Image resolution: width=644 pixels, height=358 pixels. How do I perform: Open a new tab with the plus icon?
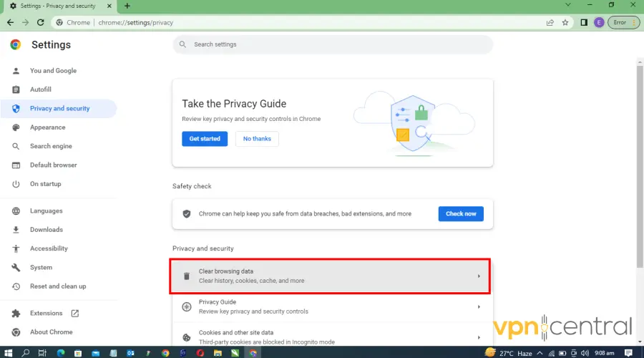[127, 6]
